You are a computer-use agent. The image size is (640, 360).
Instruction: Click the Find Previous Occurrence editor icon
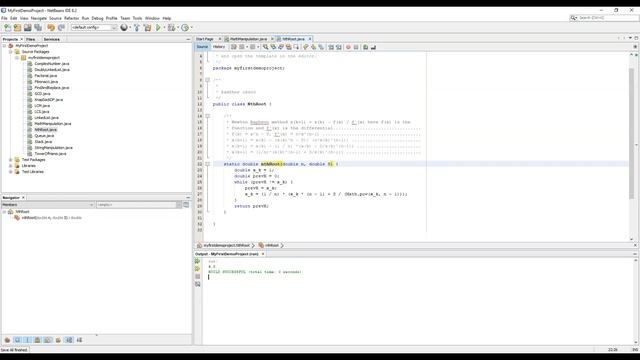(x=273, y=47)
